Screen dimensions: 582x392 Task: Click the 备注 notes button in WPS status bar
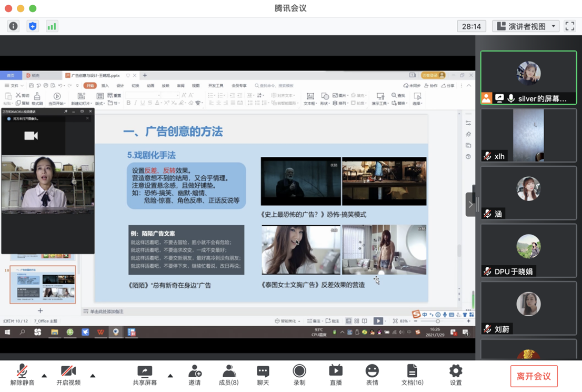314,321
